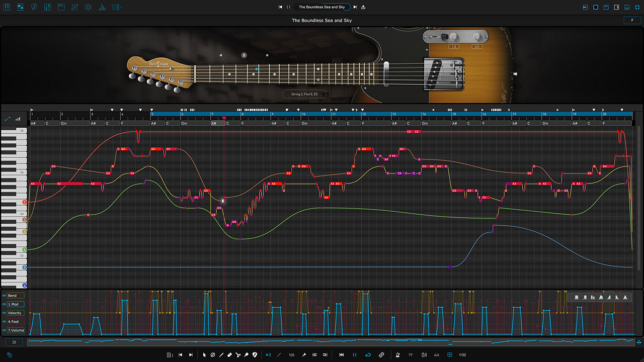The width and height of the screenshot is (644, 362).
Task: Toggle loop playback
Action: tap(368, 355)
